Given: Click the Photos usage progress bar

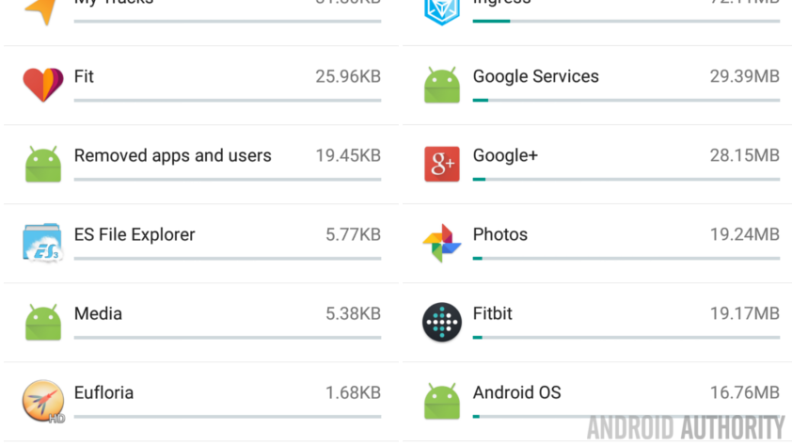Looking at the screenshot, I should tap(625, 258).
